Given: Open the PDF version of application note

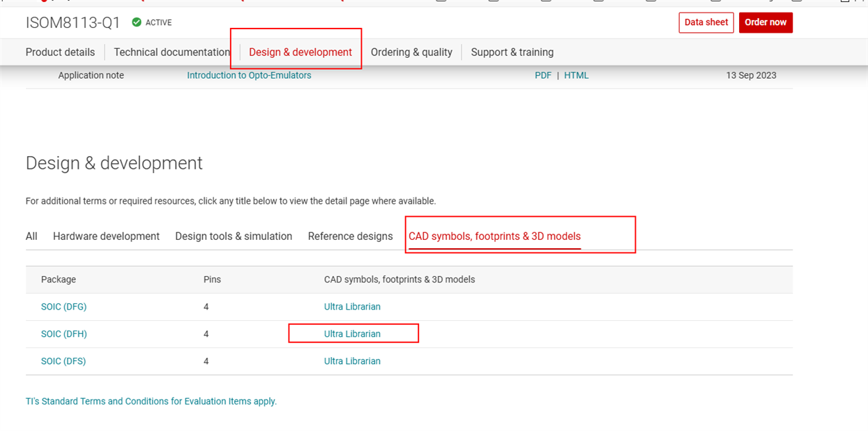Looking at the screenshot, I should [x=543, y=75].
